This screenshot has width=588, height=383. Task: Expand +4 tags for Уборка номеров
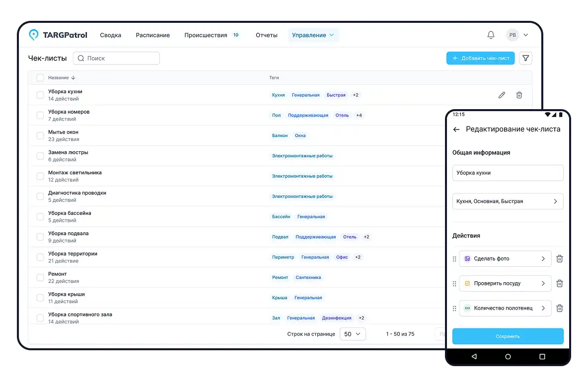tap(359, 115)
